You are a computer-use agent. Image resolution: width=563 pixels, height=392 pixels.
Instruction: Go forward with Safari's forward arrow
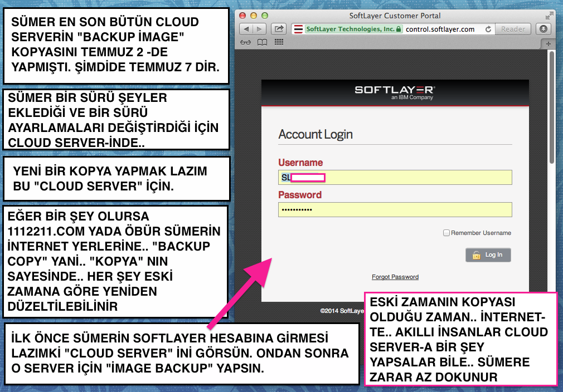[259, 29]
